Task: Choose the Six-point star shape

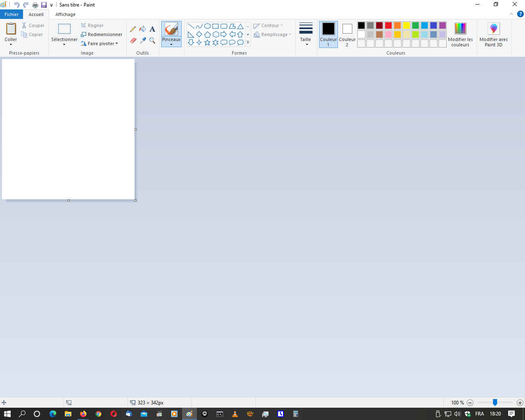Action: click(x=216, y=43)
